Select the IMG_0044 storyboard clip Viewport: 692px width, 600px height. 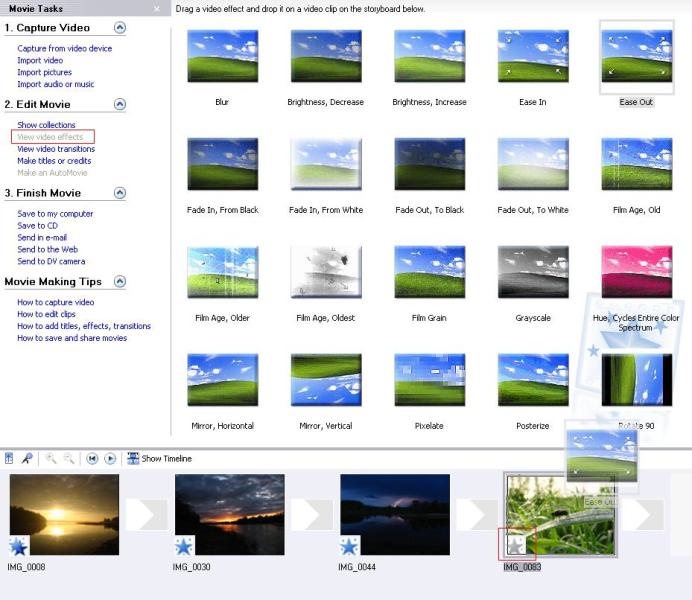coord(395,514)
